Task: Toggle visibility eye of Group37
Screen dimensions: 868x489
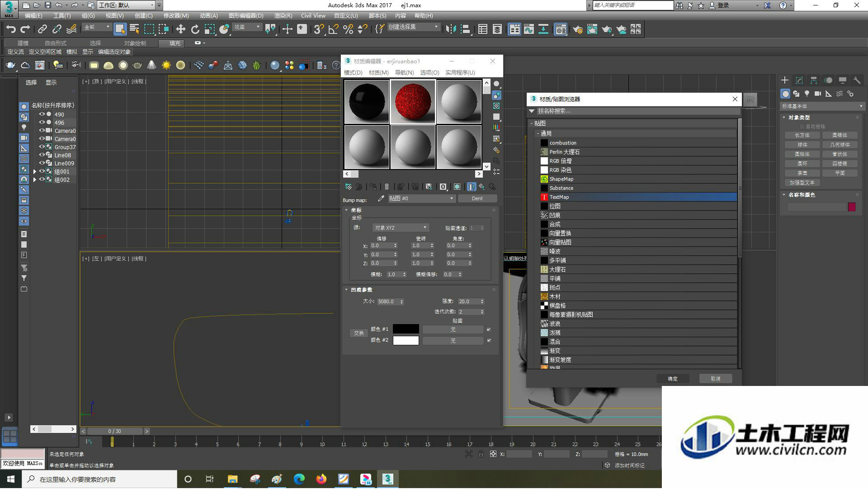Action: pos(42,147)
